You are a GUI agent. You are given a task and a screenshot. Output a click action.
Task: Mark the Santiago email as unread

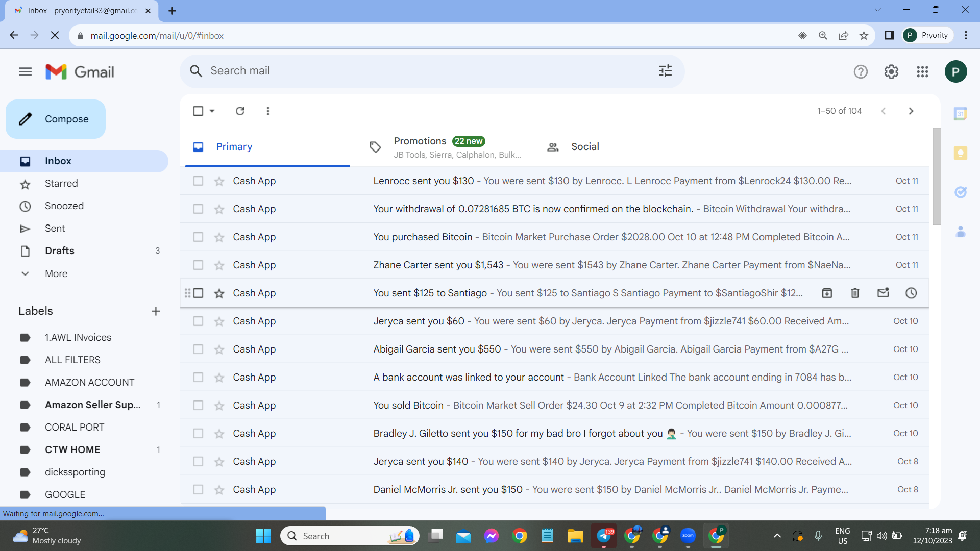pyautogui.click(x=883, y=293)
